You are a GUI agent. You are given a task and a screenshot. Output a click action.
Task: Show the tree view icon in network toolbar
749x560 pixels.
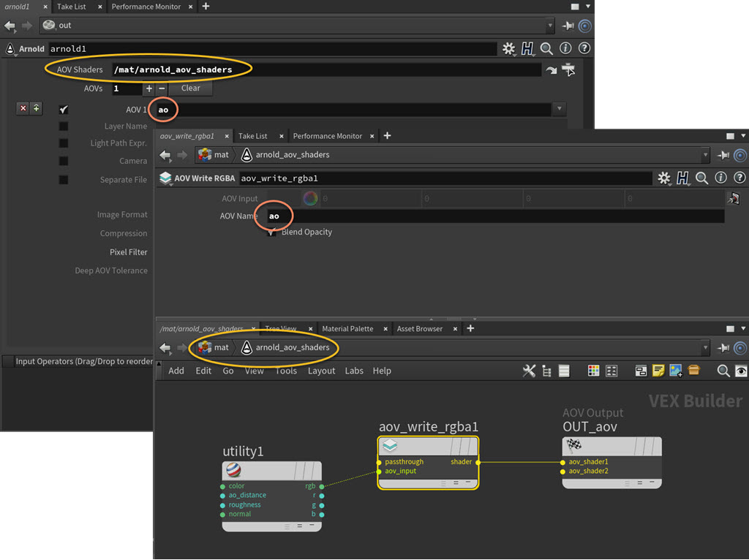tap(546, 371)
